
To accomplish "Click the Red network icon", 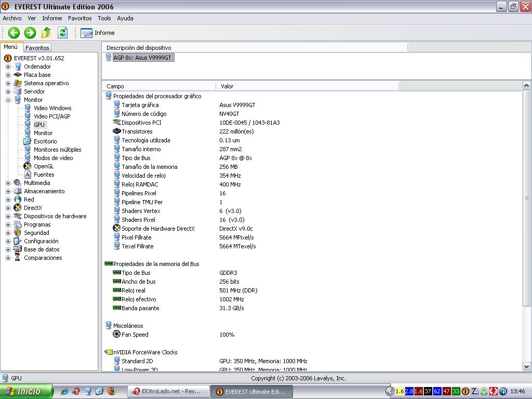I will pos(18,199).
